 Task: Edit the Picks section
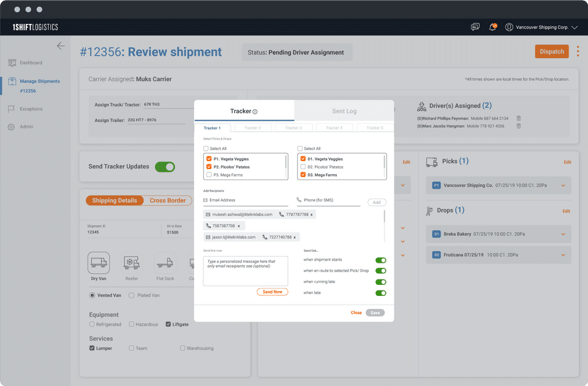click(x=567, y=162)
